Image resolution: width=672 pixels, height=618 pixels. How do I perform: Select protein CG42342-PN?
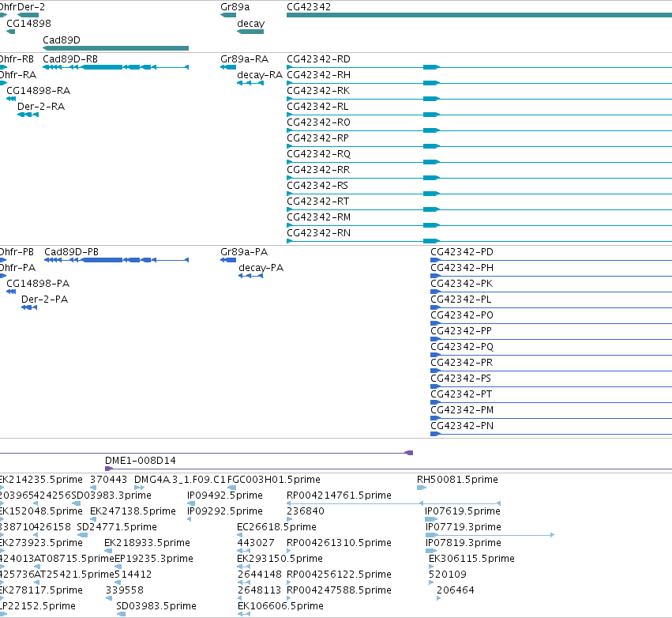pyautogui.click(x=462, y=427)
